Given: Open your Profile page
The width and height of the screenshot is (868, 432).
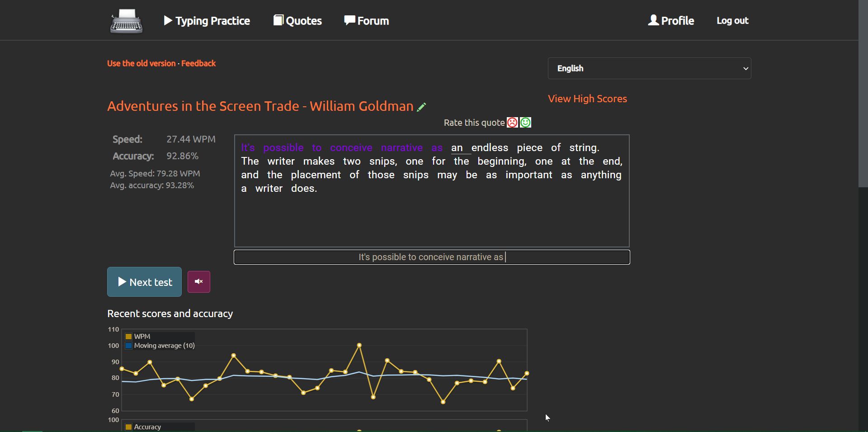Looking at the screenshot, I should tap(671, 20).
